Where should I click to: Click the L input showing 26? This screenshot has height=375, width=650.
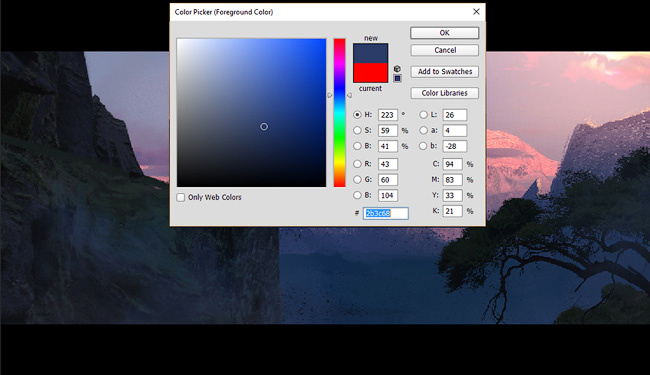[455, 115]
